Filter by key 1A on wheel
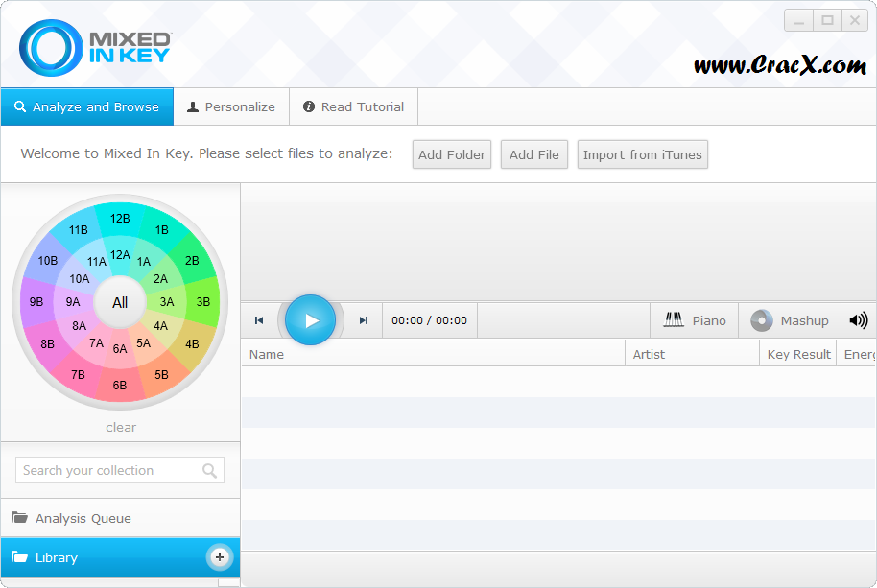The width and height of the screenshot is (877, 588). point(144,262)
